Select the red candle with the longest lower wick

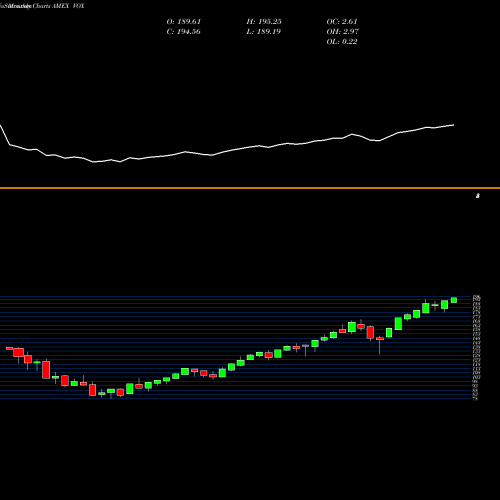(x=380, y=339)
